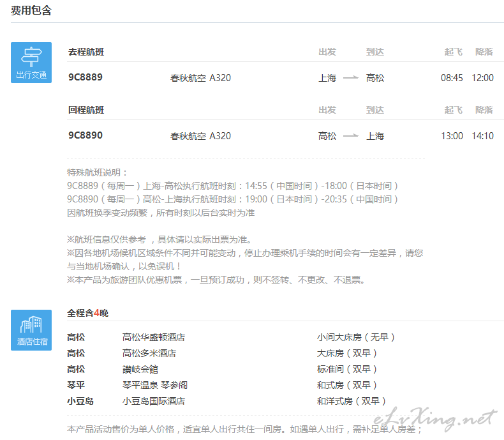Click the hotel 高松多米酒店
The height and width of the screenshot is (440, 504).
coord(149,353)
